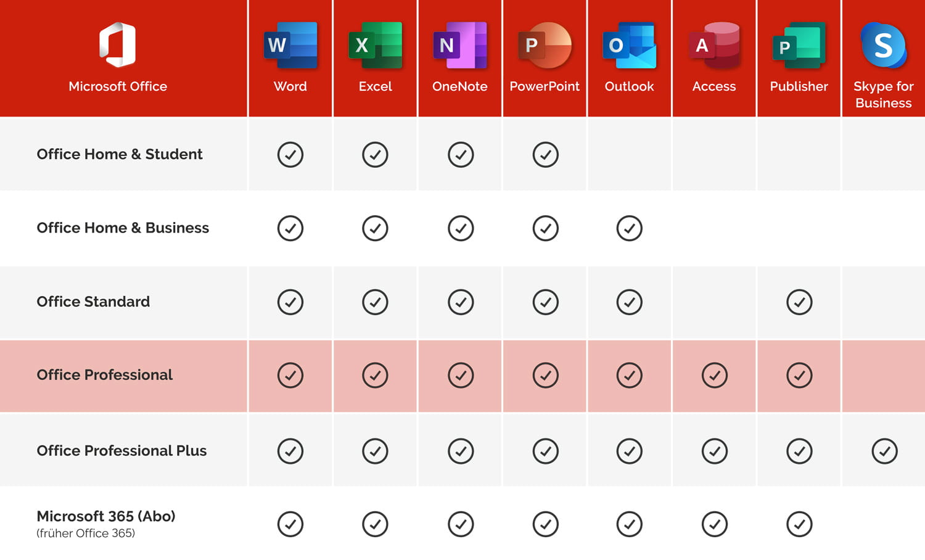
Task: Click the Microsoft Office logo icon
Action: pyautogui.click(x=118, y=45)
